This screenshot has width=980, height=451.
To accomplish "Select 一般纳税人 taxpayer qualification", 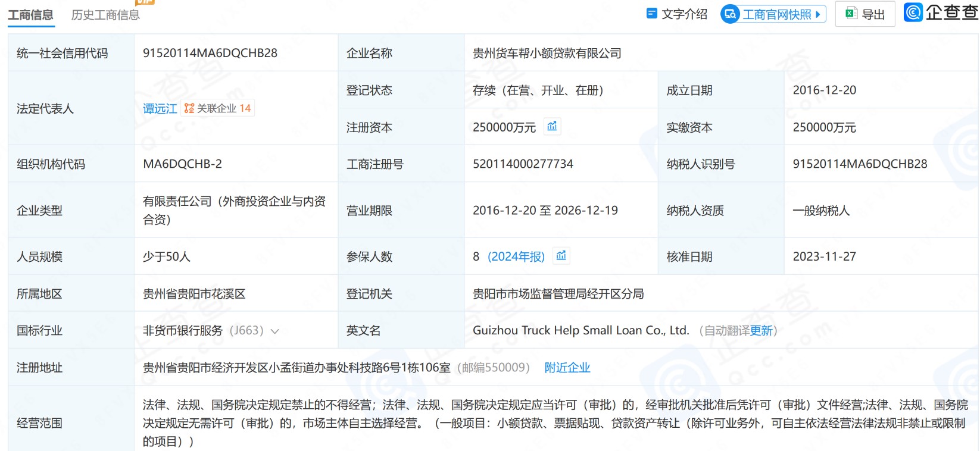I will click(821, 211).
